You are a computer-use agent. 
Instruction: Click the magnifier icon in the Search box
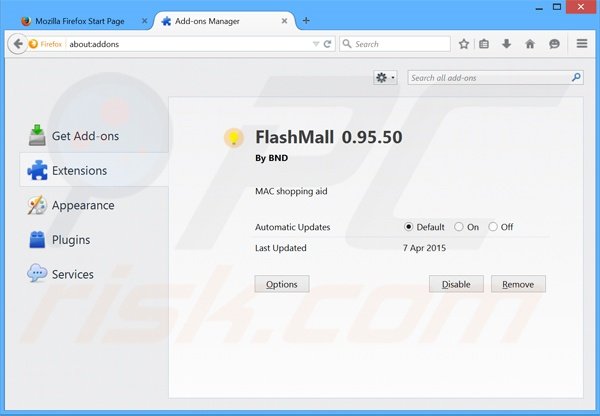pyautogui.click(x=347, y=44)
